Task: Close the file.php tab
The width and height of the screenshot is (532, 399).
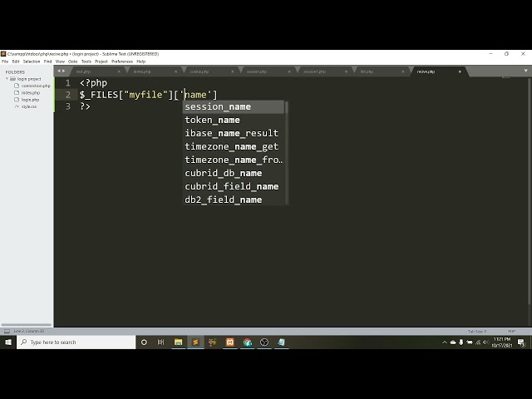Action: 403,71
